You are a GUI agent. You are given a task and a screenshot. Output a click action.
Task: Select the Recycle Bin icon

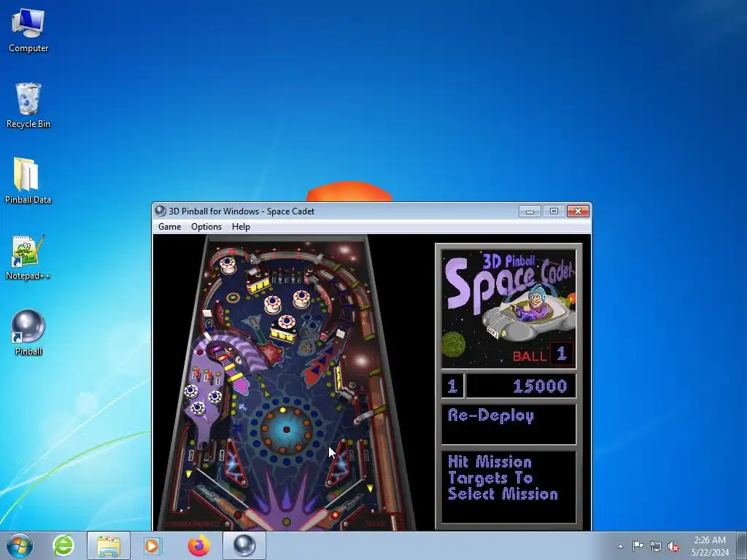pos(28,106)
